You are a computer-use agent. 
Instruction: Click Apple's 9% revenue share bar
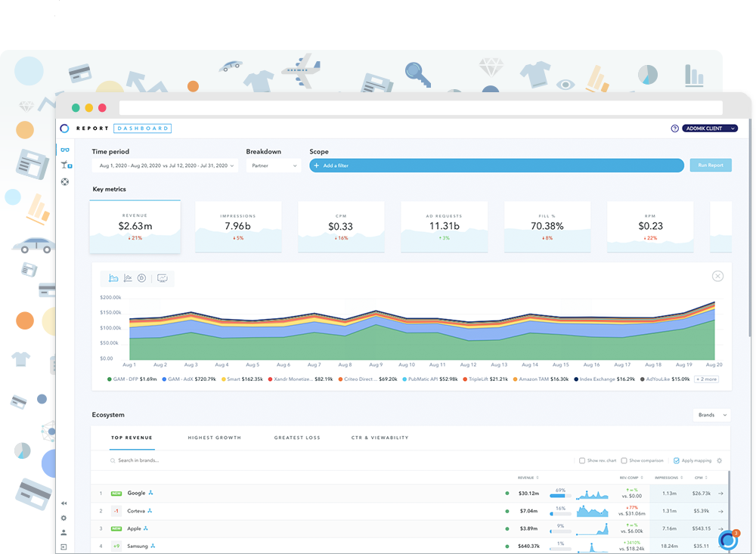[560, 531]
